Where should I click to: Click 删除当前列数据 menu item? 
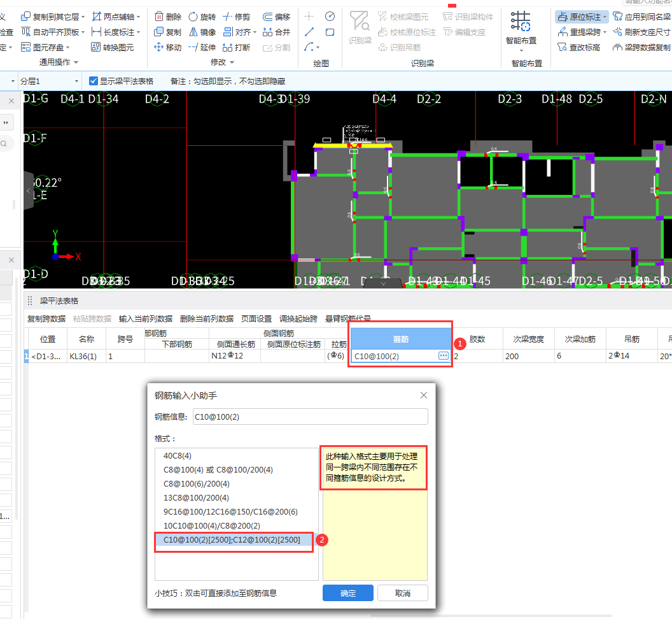coord(207,318)
